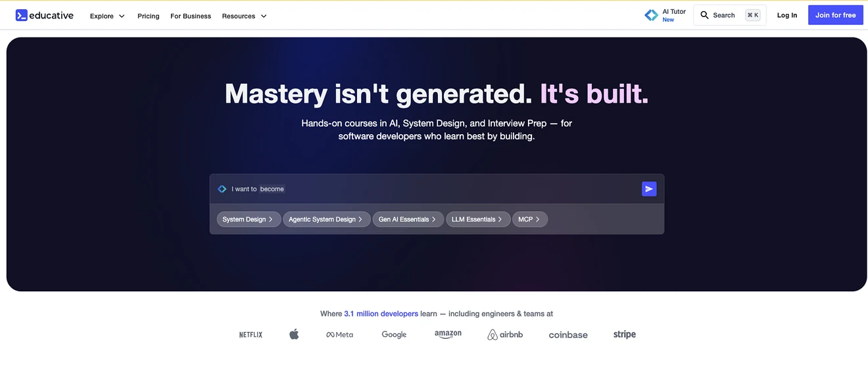Expand the Resources dropdown menu
Image resolution: width=868 pixels, height=365 pixels.
pyautogui.click(x=244, y=16)
